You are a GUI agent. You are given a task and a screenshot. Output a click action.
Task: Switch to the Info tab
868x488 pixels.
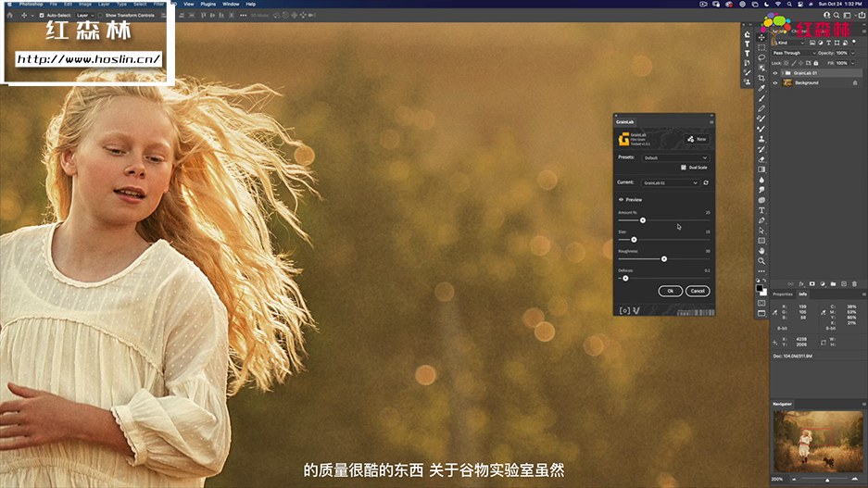pyautogui.click(x=803, y=294)
